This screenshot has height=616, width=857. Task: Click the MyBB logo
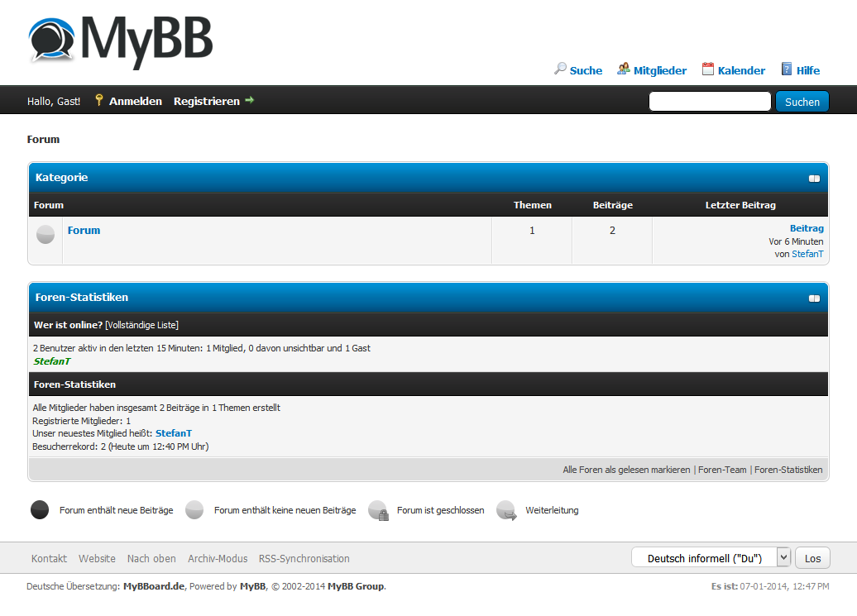[x=121, y=40]
